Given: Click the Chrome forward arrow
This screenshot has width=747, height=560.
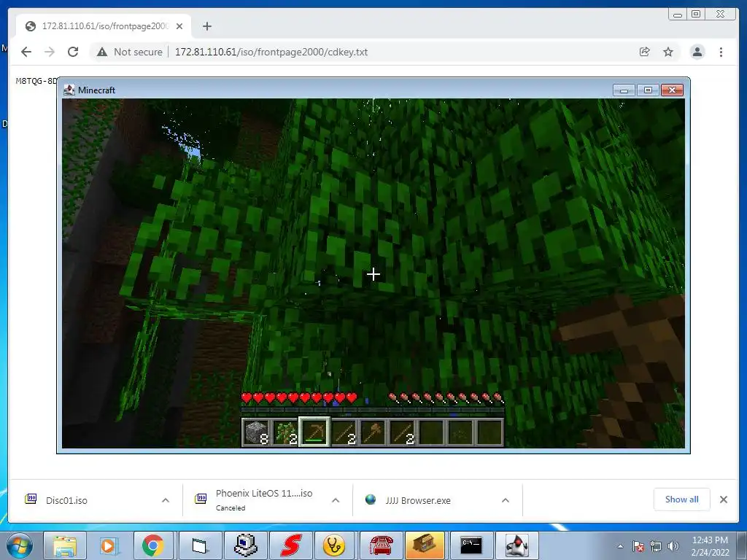Looking at the screenshot, I should (x=50, y=52).
